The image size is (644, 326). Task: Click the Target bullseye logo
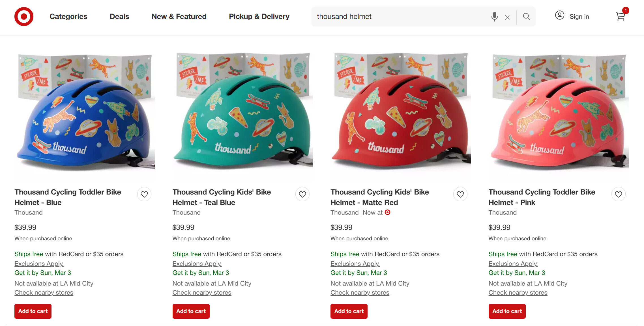coord(24,17)
